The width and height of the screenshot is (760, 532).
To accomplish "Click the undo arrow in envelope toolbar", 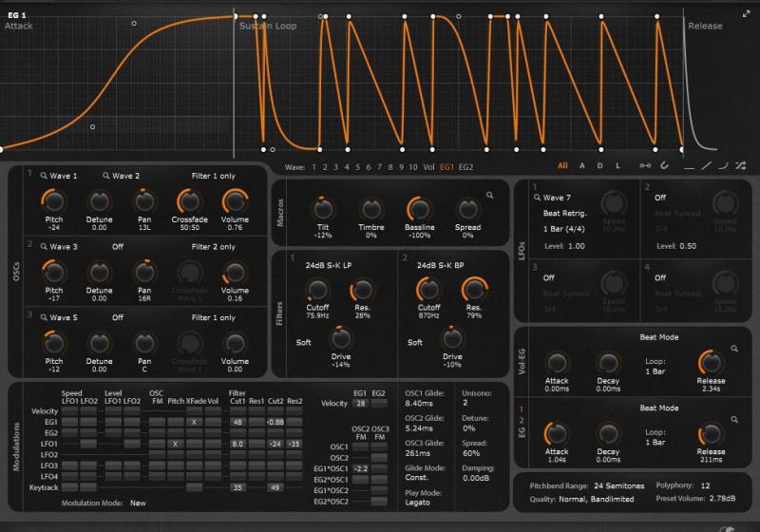I will (664, 165).
